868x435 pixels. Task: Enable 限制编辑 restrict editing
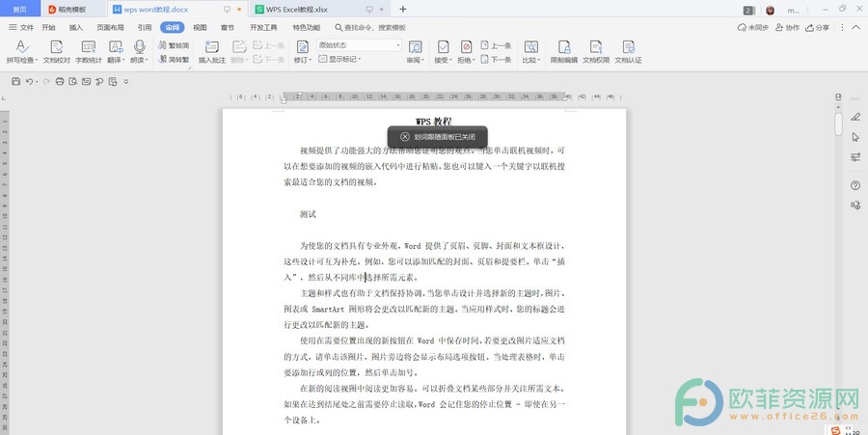tap(564, 51)
